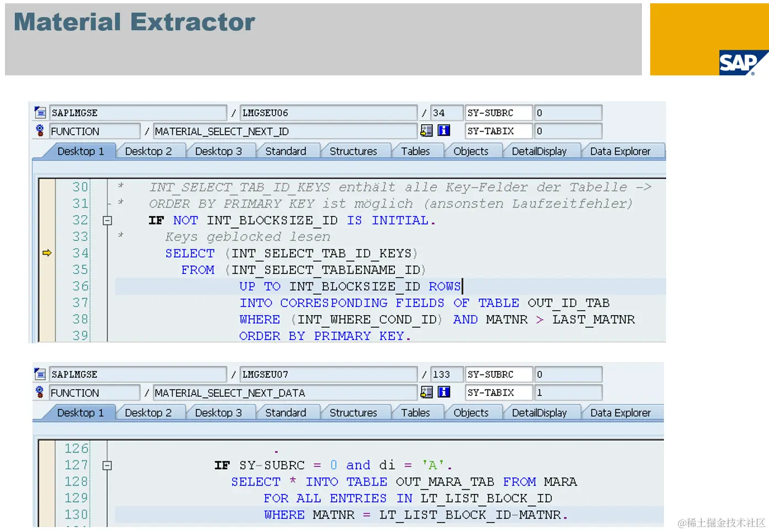Screen dimensions: 769x532
Task: Click code line 'FOR ALL ENTRIES IN LT_LIST_BLOCK_ID'
Action: coord(408,498)
